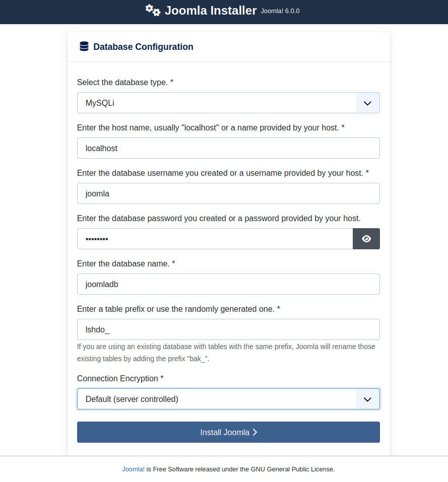Click the database stack icon
Image resolution: width=448 pixels, height=482 pixels.
click(x=84, y=47)
